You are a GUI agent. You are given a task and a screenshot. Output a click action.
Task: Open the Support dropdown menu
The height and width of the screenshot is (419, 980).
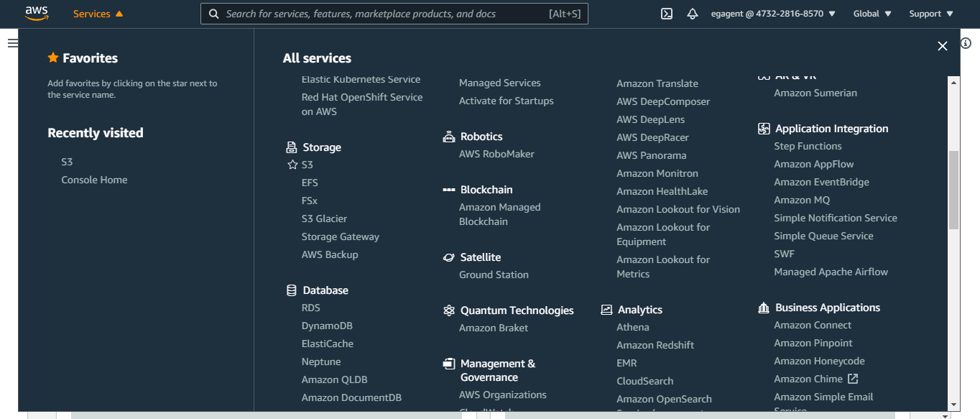point(931,14)
